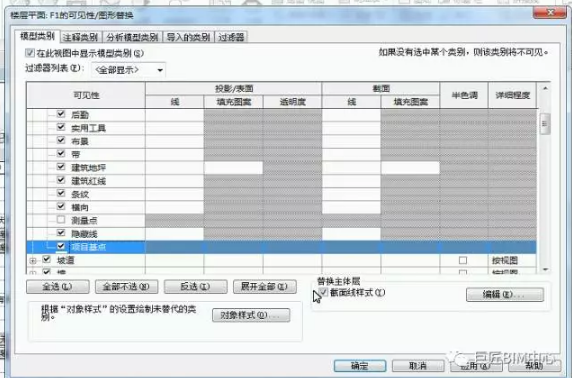Viewport: 572px width, 378px height.
Task: Select the 导入的类别 tab
Action: tap(188, 37)
